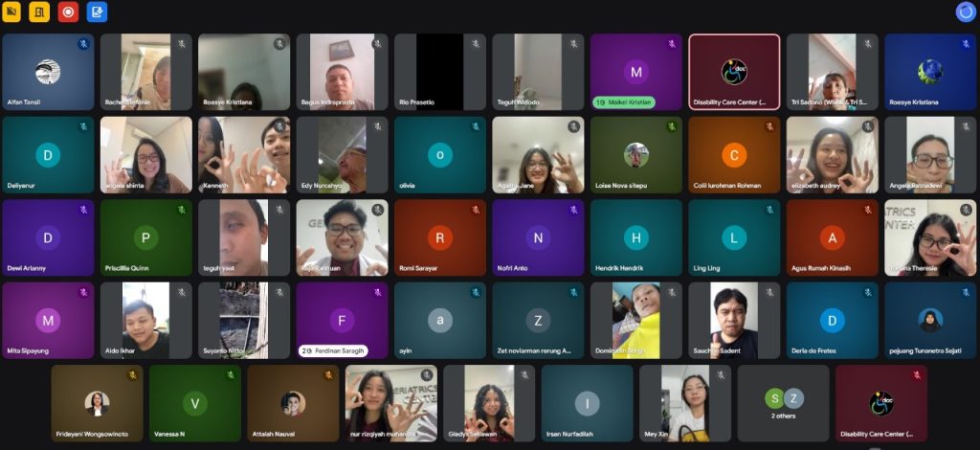Click muted mic icon on Vanessa N tile

[x=230, y=375]
